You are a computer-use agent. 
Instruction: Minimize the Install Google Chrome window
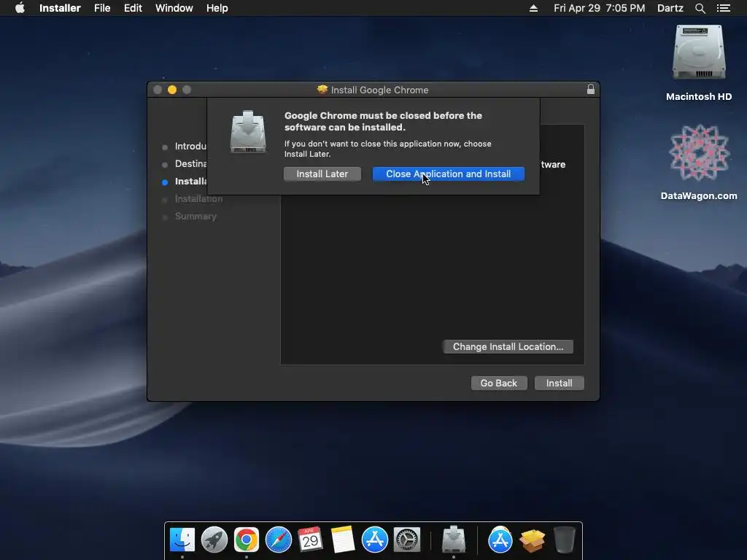point(172,90)
